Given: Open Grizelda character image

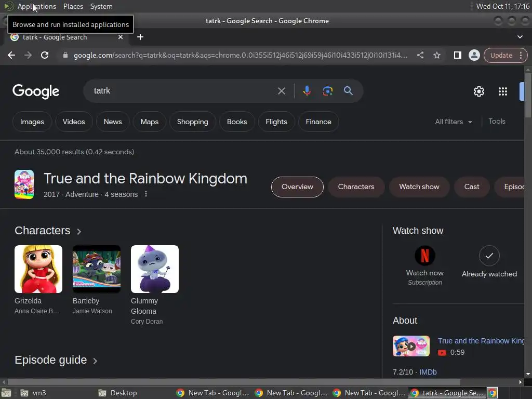Looking at the screenshot, I should [38, 269].
